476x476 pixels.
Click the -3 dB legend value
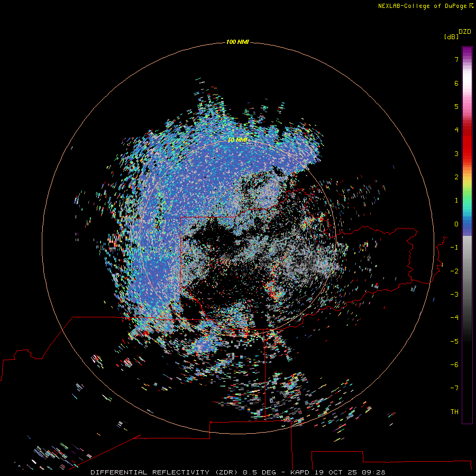tap(454, 295)
